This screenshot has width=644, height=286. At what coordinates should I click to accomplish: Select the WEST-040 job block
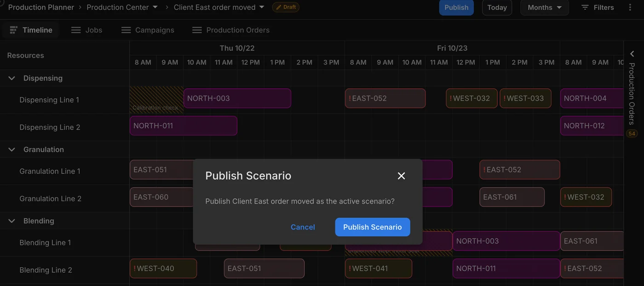click(x=163, y=269)
